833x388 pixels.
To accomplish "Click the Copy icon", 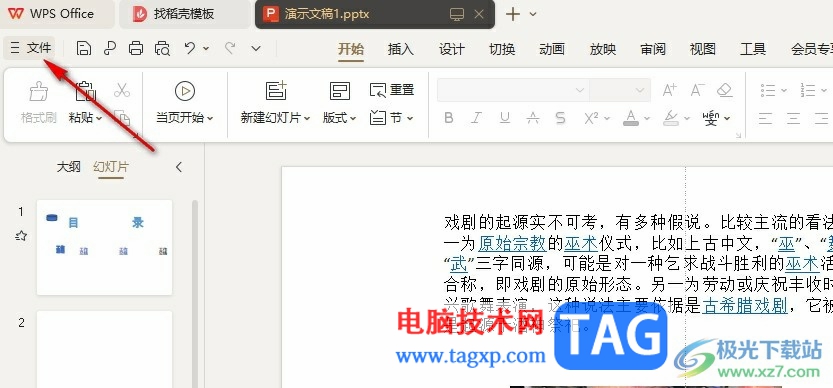I will 122,118.
